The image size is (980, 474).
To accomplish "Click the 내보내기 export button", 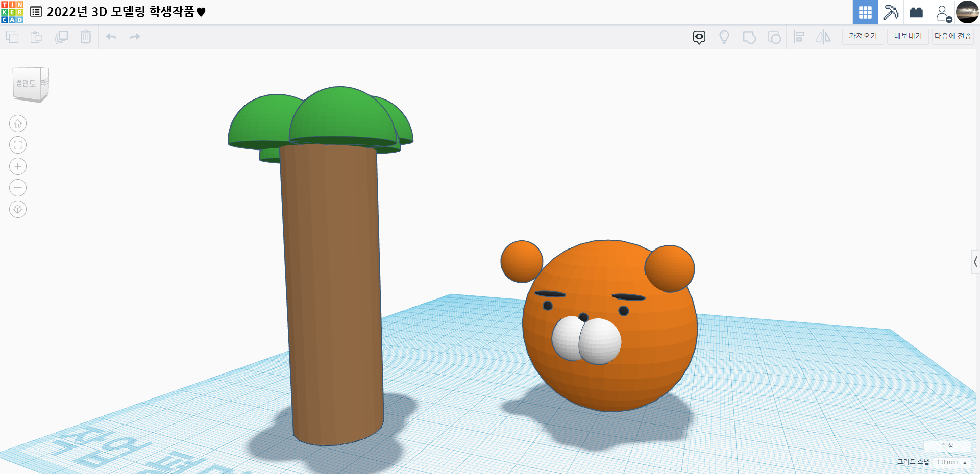I will [x=908, y=36].
